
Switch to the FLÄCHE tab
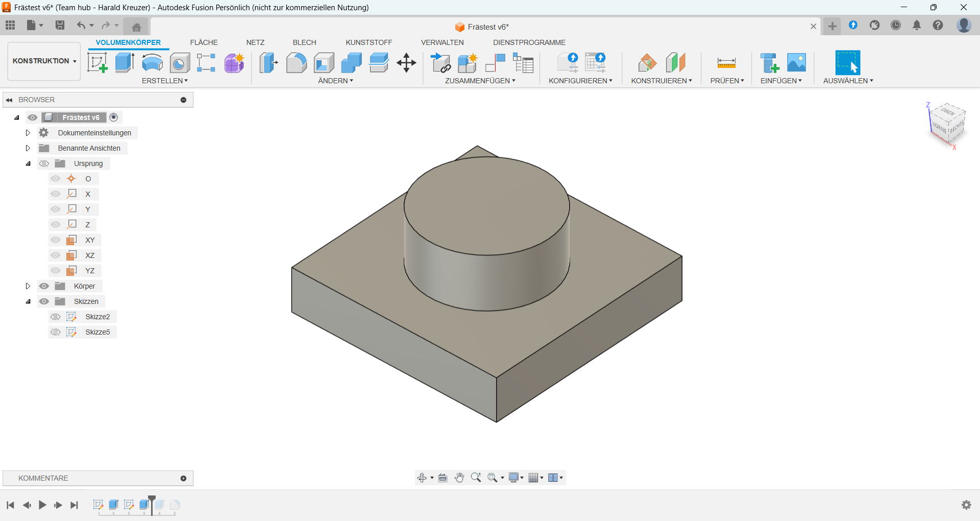tap(204, 42)
